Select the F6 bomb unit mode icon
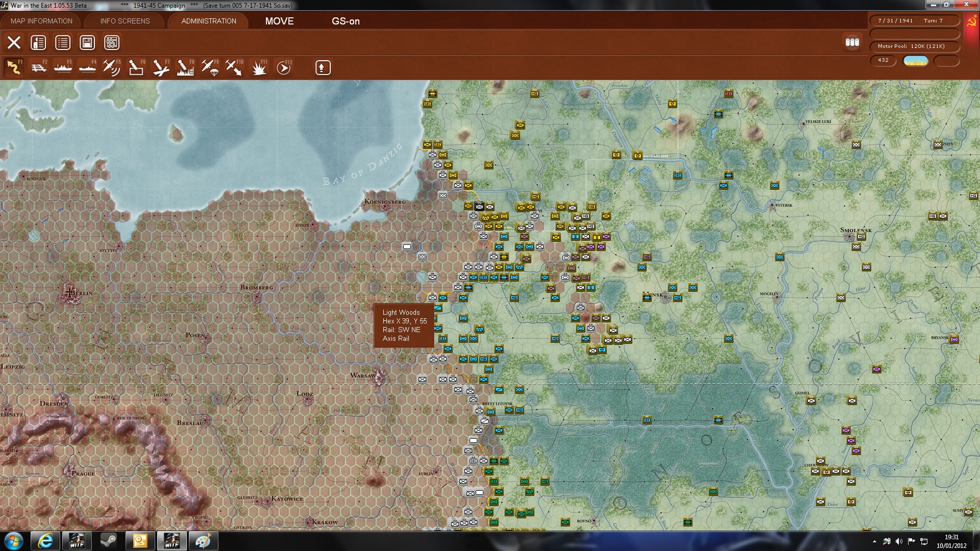980x551 pixels. [x=136, y=67]
